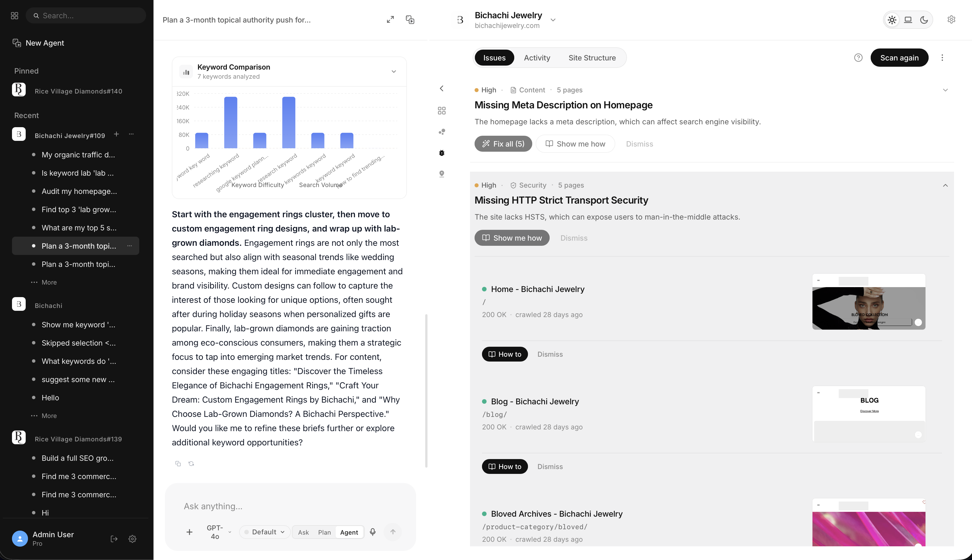972x560 pixels.
Task: Click Show me how for Meta Description
Action: [x=576, y=144]
